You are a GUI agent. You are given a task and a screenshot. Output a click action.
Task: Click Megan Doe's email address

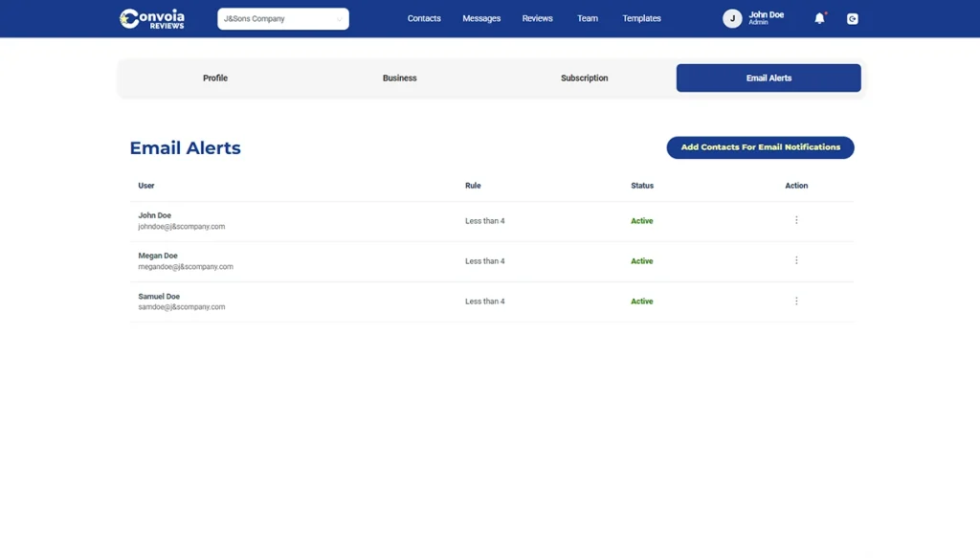pos(186,267)
